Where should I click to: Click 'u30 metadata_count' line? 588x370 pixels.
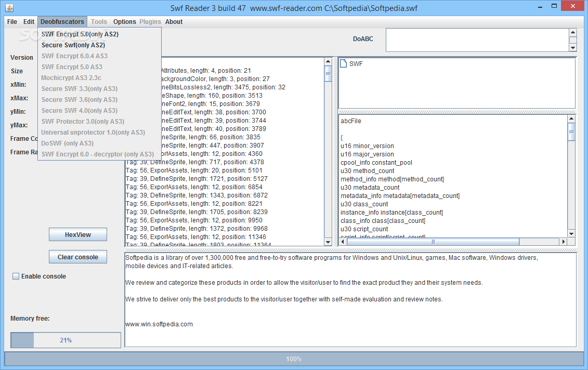coord(370,187)
